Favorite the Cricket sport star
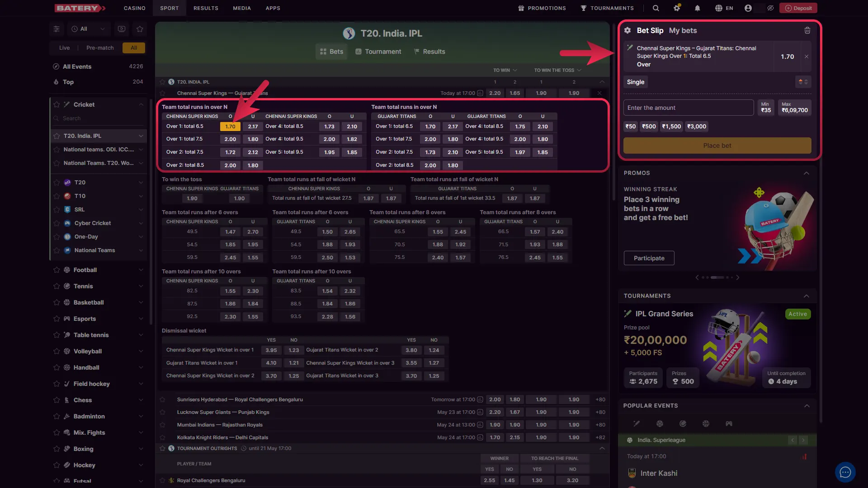868x488 pixels. (x=57, y=104)
